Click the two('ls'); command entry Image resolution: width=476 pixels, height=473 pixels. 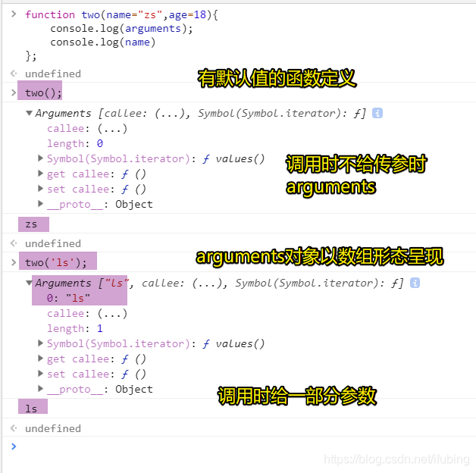56,262
